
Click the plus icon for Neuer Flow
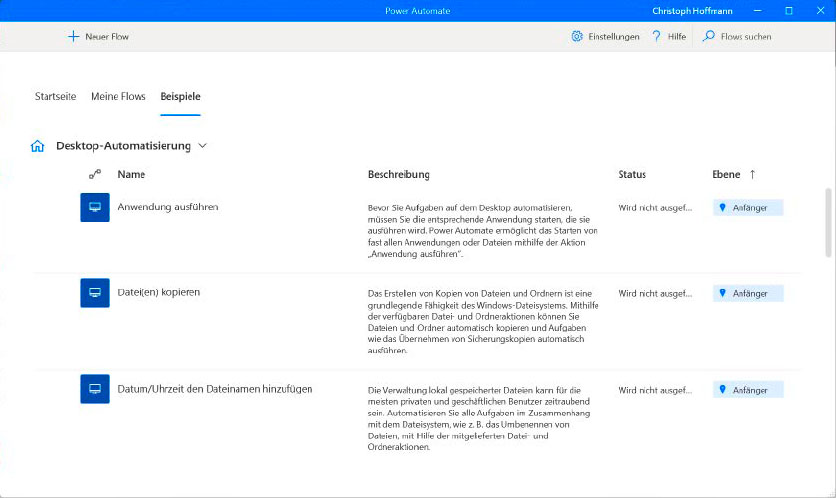tap(73, 36)
